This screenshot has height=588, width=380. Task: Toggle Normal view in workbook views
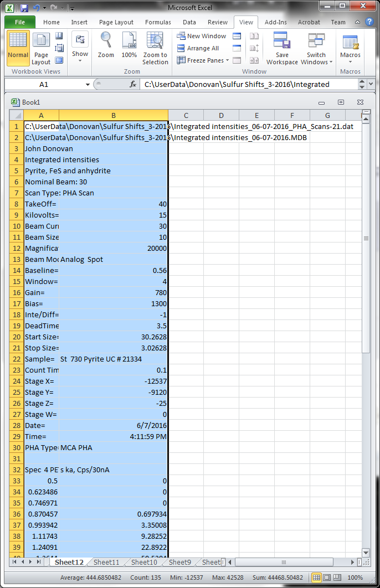point(18,48)
